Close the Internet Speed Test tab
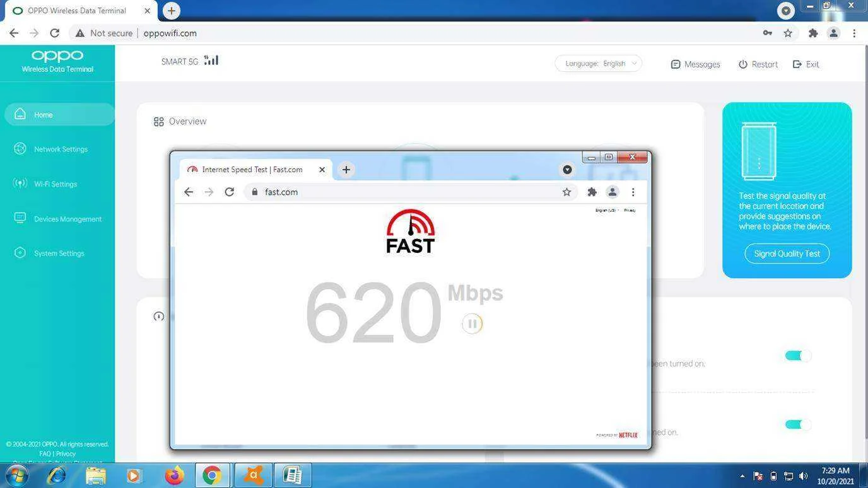The height and width of the screenshot is (488, 868). (322, 169)
